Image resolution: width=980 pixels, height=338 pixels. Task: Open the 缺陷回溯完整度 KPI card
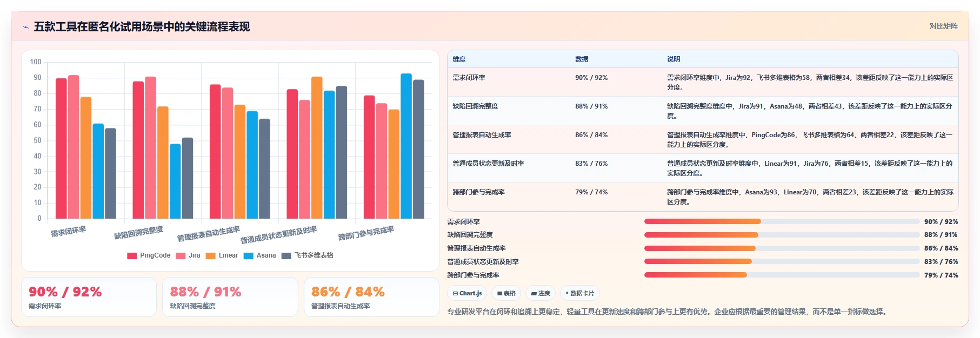pos(230,297)
